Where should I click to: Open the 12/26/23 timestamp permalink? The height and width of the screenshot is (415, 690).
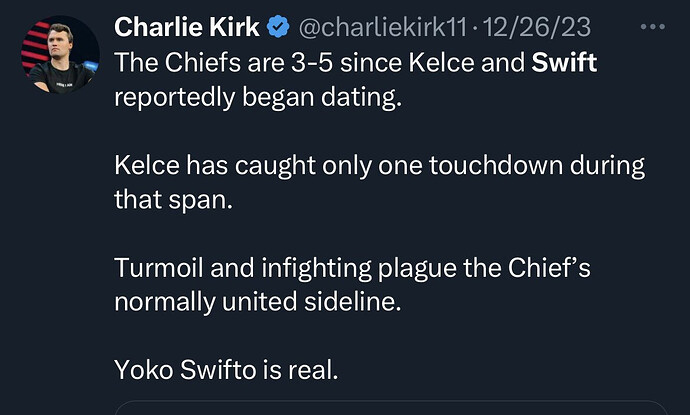coord(537,27)
